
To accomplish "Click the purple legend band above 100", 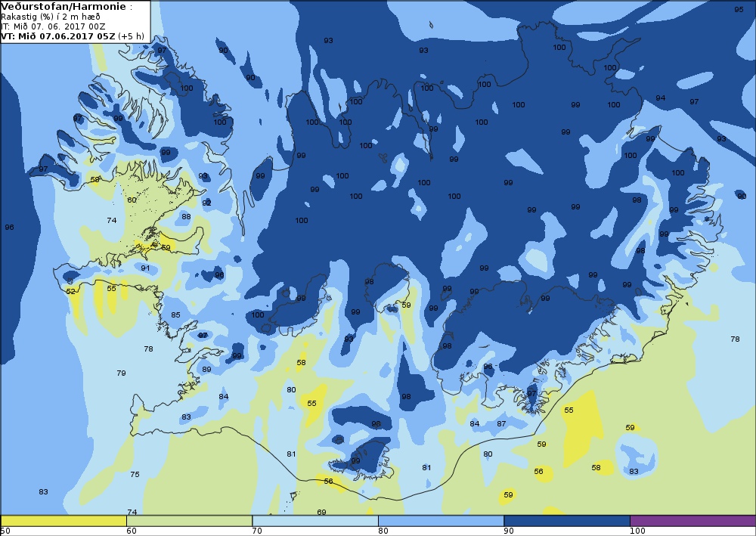I will (x=692, y=521).
